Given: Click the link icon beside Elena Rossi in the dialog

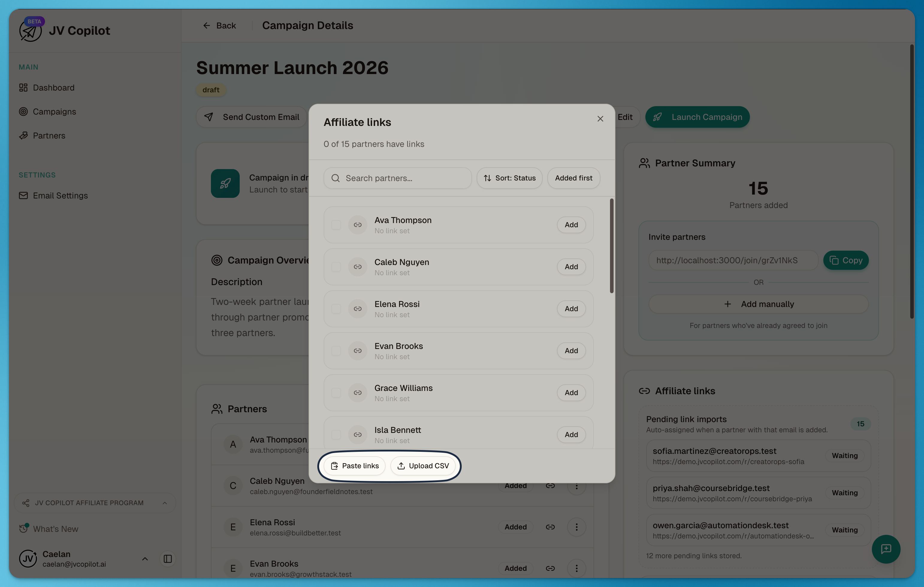Looking at the screenshot, I should 358,309.
